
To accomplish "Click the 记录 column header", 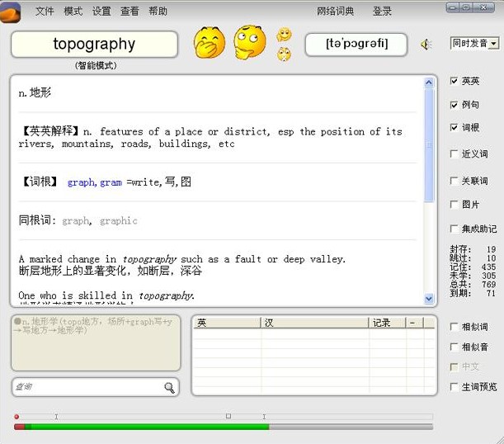I will pos(388,323).
